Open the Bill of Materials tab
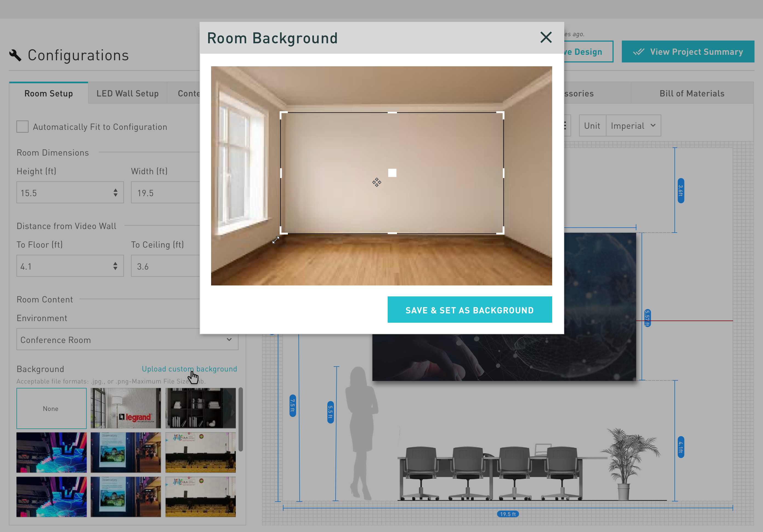This screenshot has width=763, height=532. coord(691,93)
